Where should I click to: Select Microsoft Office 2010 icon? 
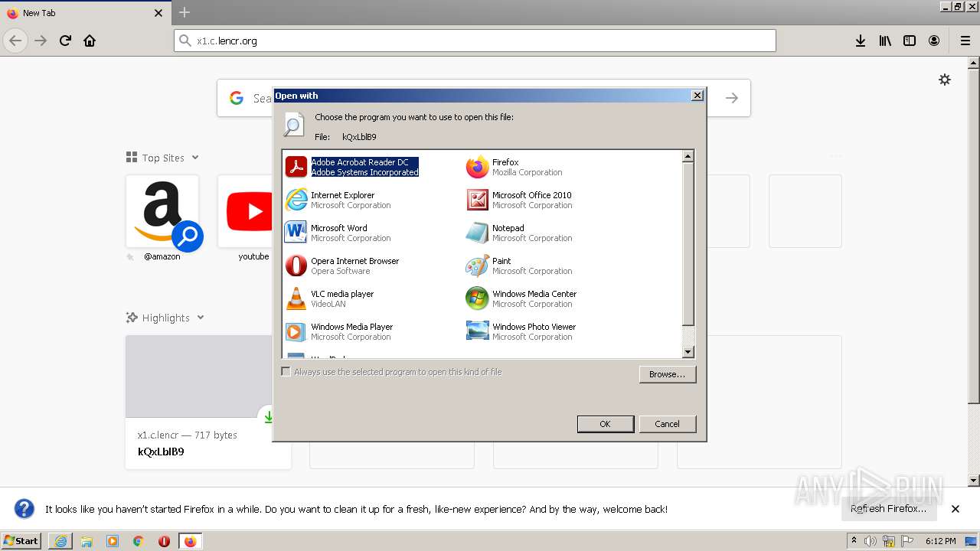[477, 200]
